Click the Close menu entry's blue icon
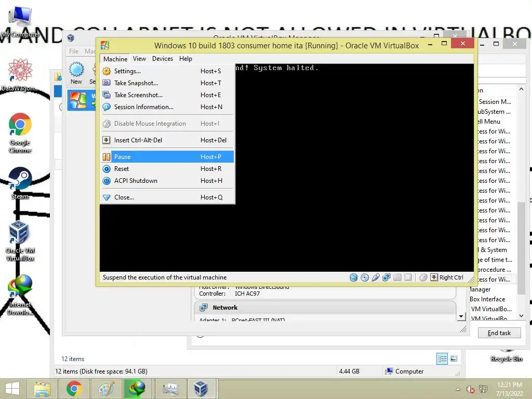 [107, 197]
